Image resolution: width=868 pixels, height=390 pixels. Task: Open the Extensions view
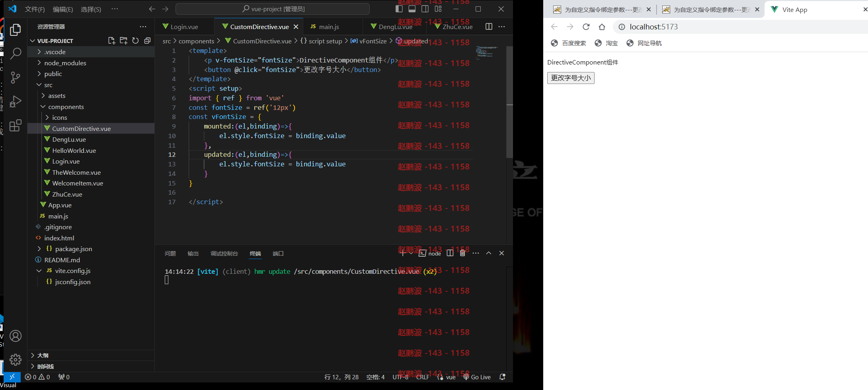click(x=15, y=126)
